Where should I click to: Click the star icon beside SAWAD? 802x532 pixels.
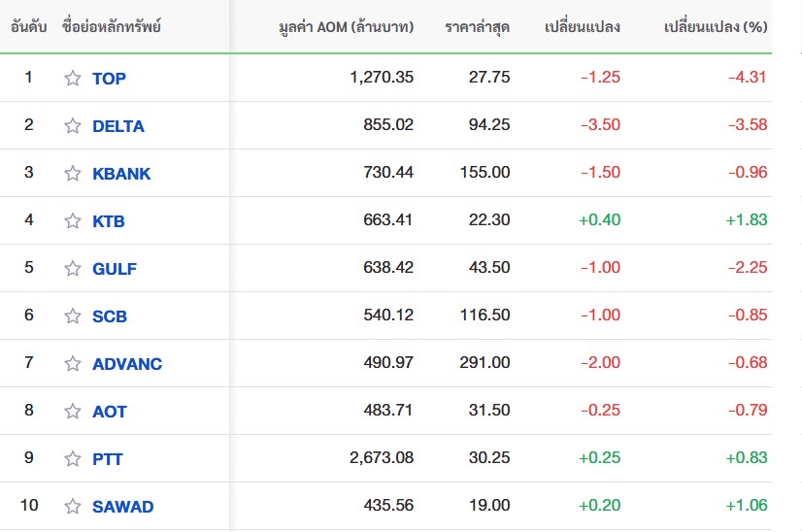(x=73, y=507)
